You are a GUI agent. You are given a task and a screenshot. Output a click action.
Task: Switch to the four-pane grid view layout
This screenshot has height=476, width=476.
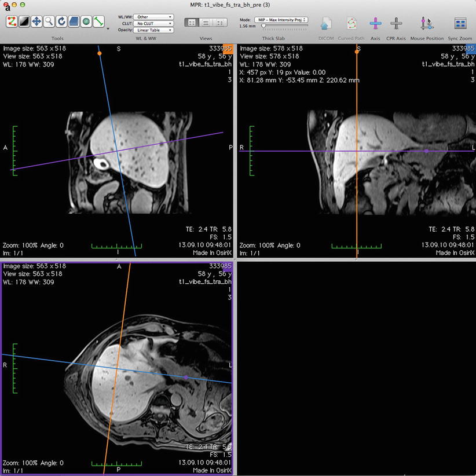[x=192, y=23]
